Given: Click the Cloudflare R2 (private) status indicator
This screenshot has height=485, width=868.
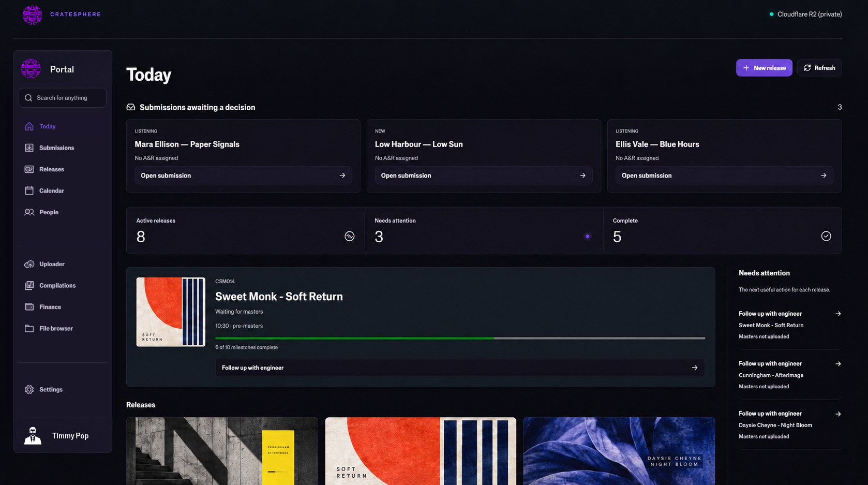Looking at the screenshot, I should tap(805, 14).
